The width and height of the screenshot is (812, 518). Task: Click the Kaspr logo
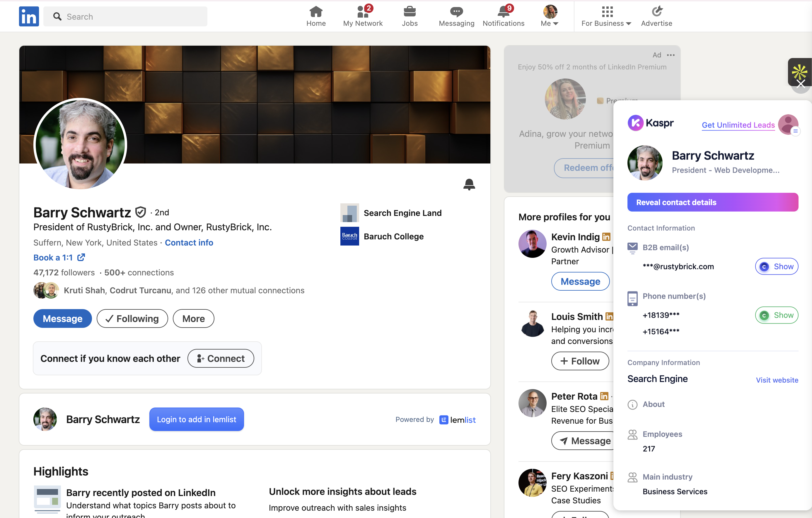point(650,123)
